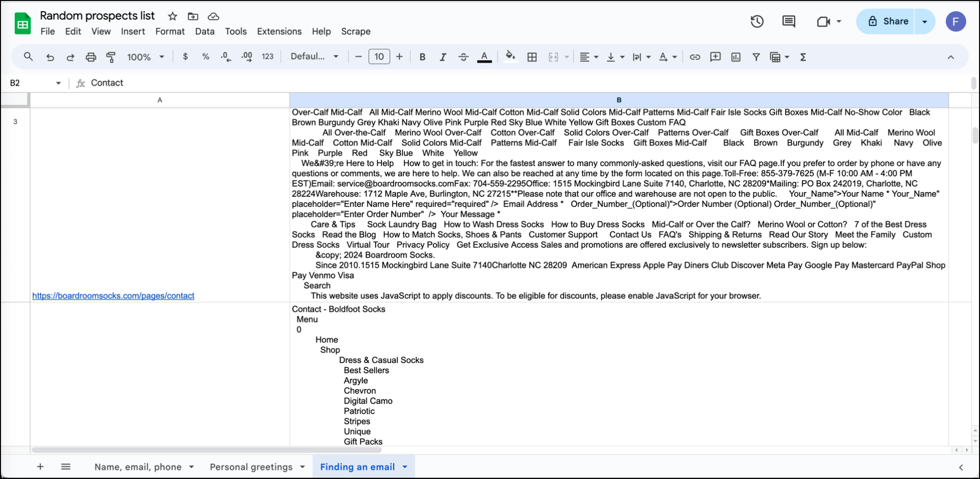Open the borders tool
Image resolution: width=980 pixels, height=479 pixels.
[532, 57]
